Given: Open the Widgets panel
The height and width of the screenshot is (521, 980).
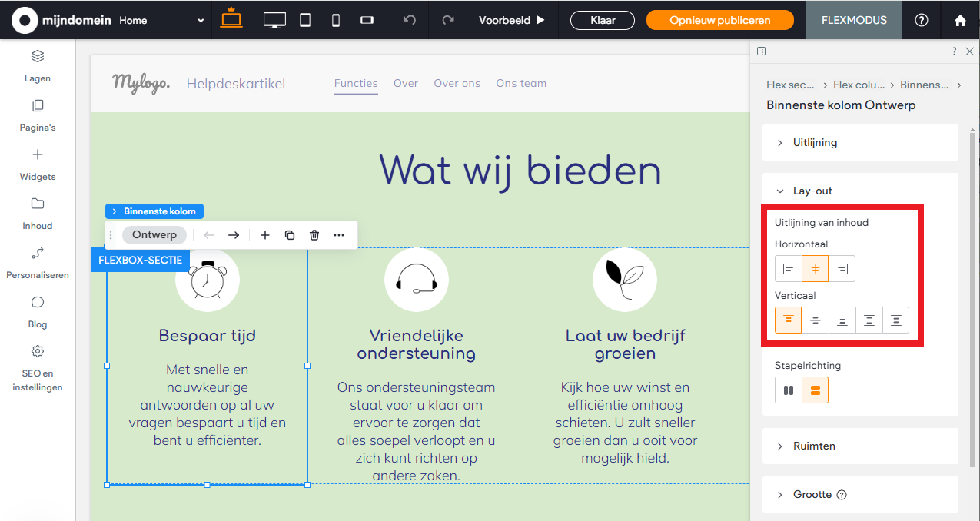Looking at the screenshot, I should tap(37, 164).
